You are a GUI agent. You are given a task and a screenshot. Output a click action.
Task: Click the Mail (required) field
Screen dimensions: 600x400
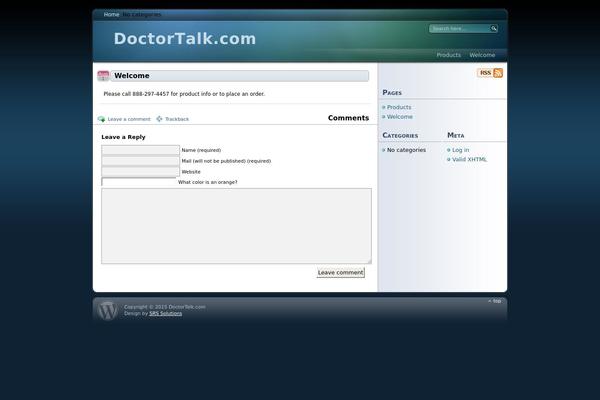[x=140, y=161]
